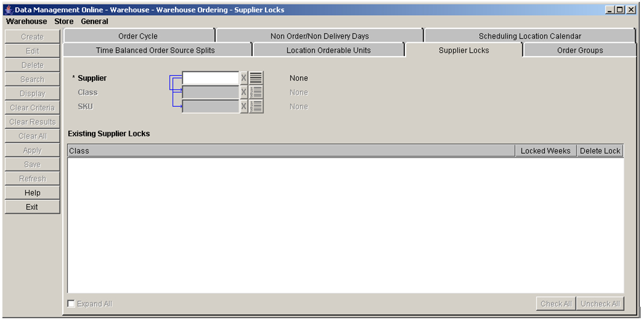Click the Clear Results button

[33, 121]
